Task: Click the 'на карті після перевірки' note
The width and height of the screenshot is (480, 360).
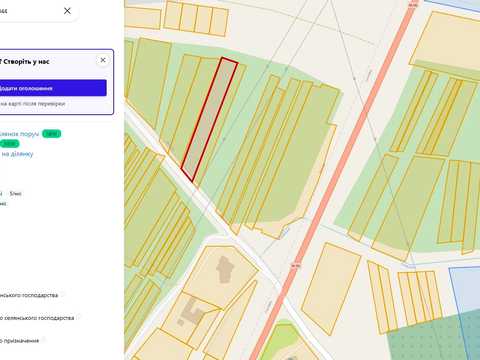Action: [x=32, y=104]
